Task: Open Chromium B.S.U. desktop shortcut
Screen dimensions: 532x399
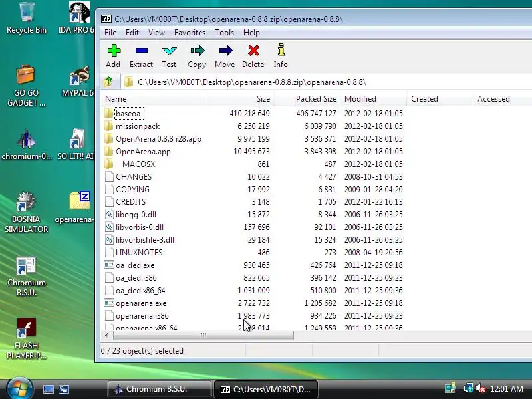Action: [x=26, y=276]
